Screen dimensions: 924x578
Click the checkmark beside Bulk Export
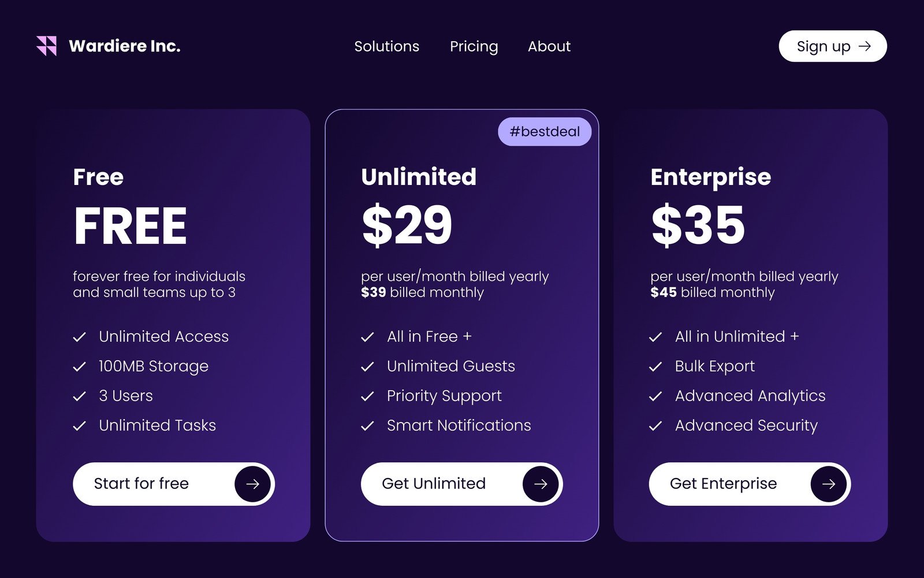coord(657,366)
